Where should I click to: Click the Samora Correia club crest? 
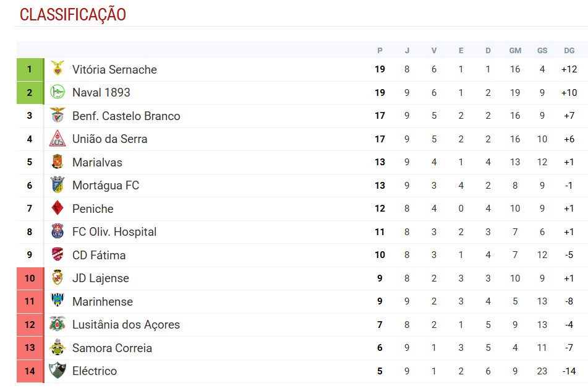58,347
